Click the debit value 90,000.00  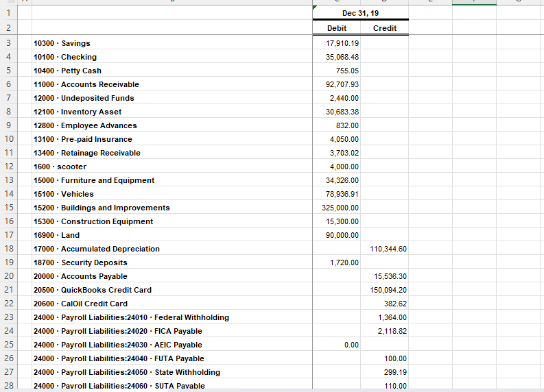pos(337,234)
